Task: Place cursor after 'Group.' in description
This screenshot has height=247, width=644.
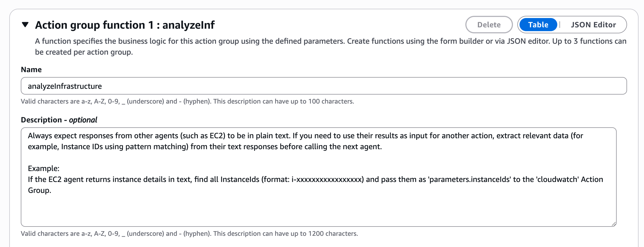Action: tap(51, 190)
